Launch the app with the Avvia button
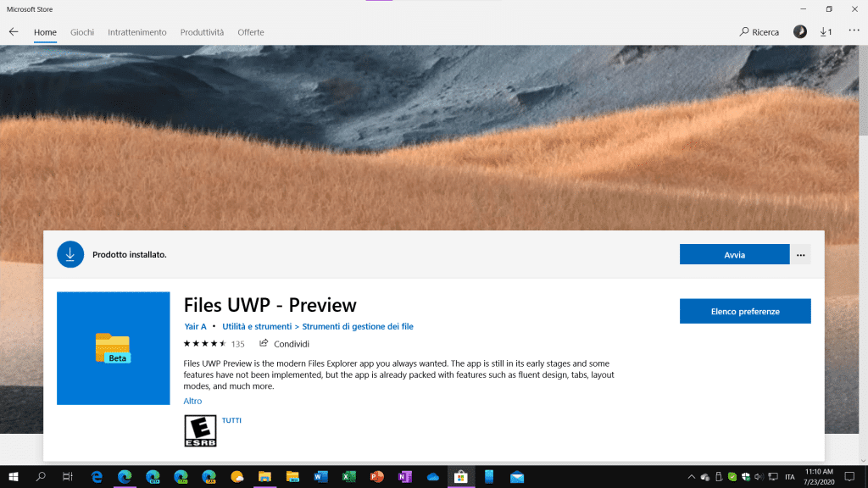The height and width of the screenshot is (488, 868). pos(734,254)
